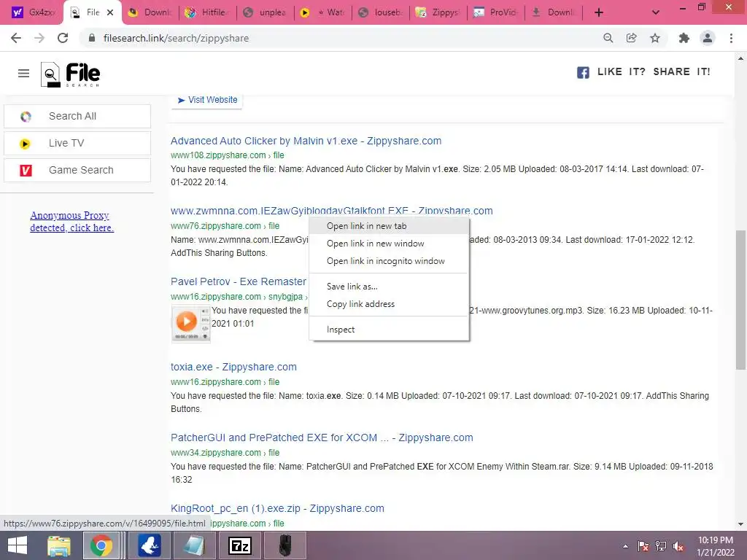The image size is (747, 560).
Task: Click the padlock site info icon
Action: pos(92,38)
